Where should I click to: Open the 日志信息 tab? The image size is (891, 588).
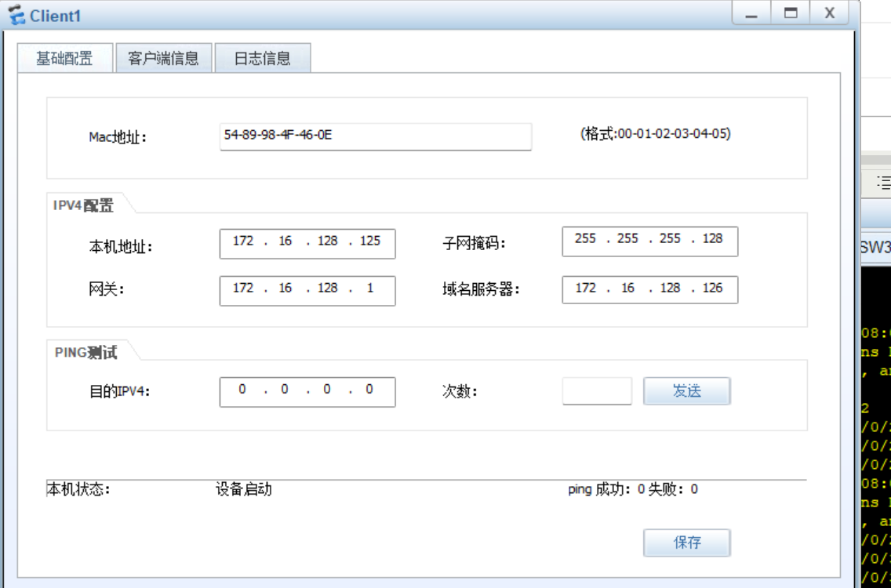click(x=263, y=58)
